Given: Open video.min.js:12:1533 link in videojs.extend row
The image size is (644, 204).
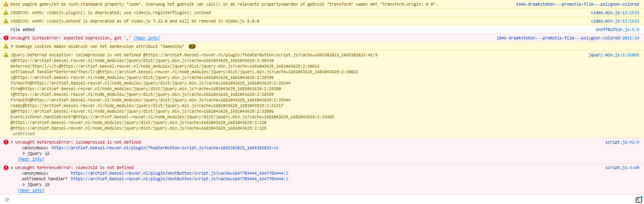Looking at the screenshot, I should pos(615,21).
